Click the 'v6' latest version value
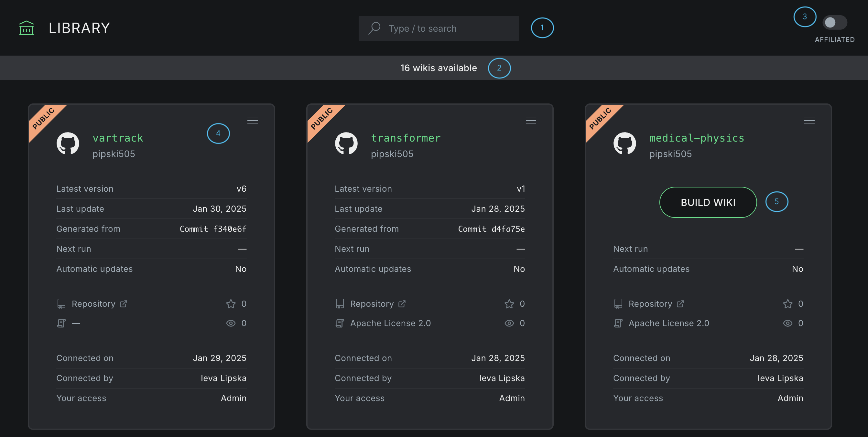 [x=241, y=189]
